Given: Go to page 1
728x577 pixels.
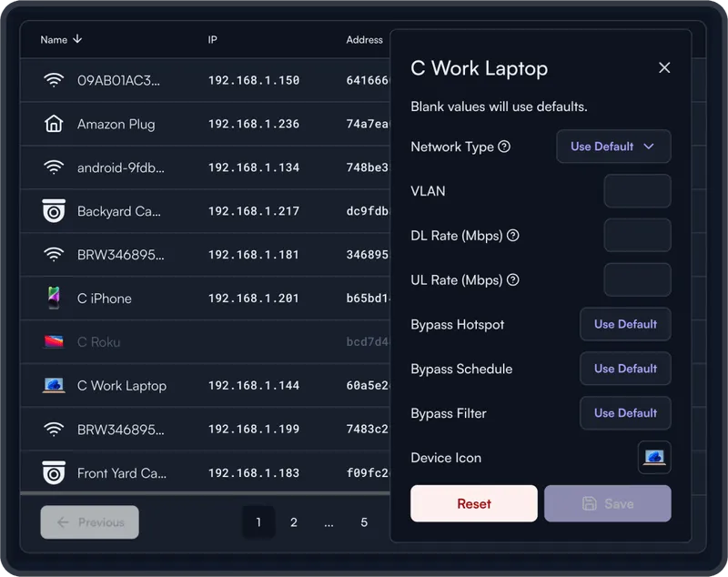Looking at the screenshot, I should tap(258, 522).
